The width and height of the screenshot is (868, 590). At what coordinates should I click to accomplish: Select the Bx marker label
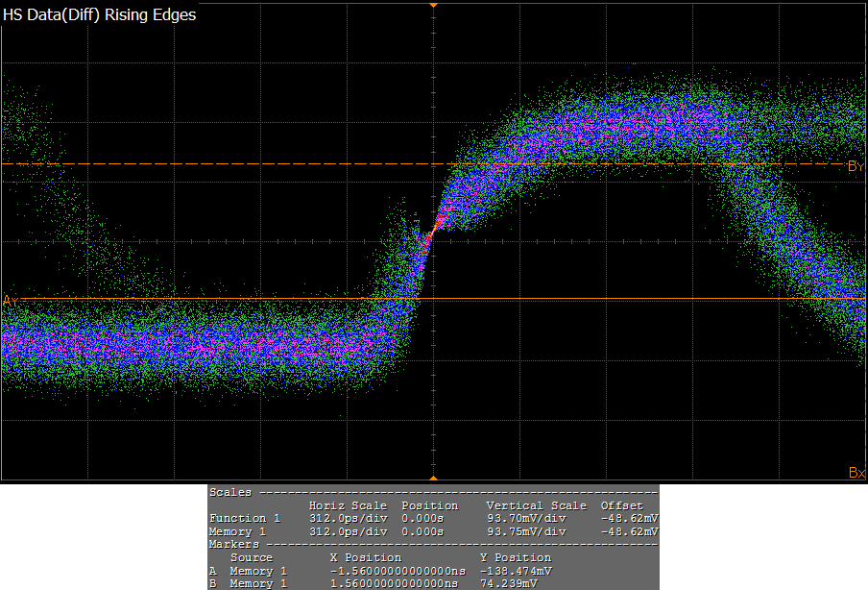pos(856,473)
